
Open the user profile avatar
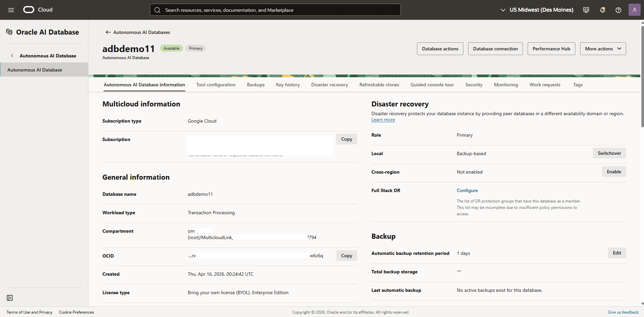[634, 10]
